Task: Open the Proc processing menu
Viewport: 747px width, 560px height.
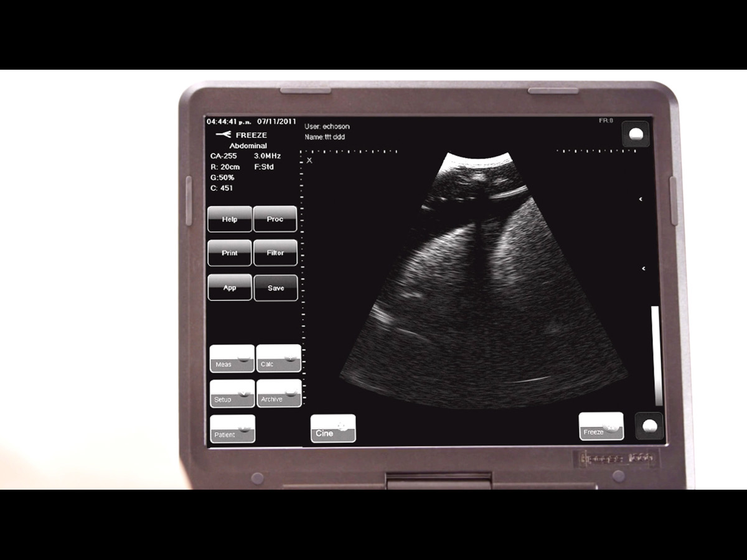Action: pos(275,219)
